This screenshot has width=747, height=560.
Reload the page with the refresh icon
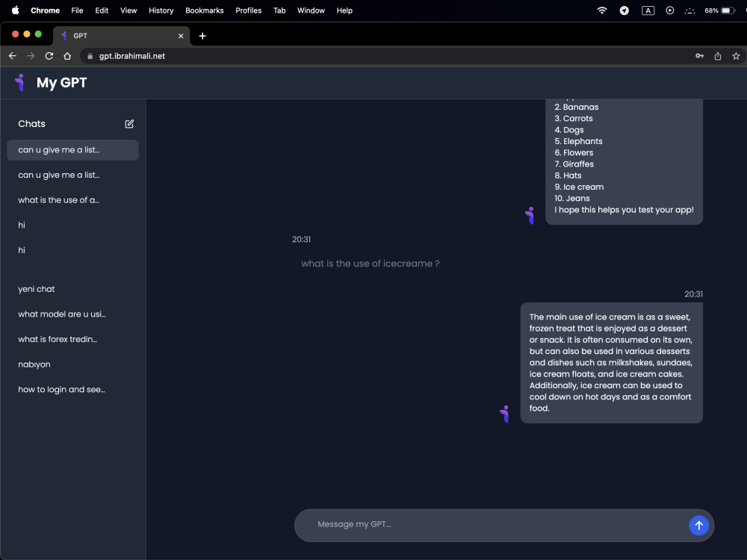pyautogui.click(x=49, y=55)
